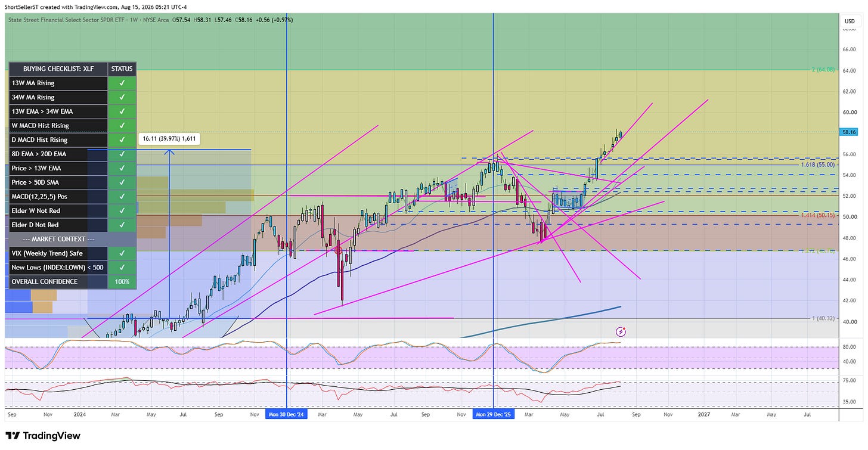
Task: Click the Mon 30 Dec '24 date marker
Action: coord(287,414)
